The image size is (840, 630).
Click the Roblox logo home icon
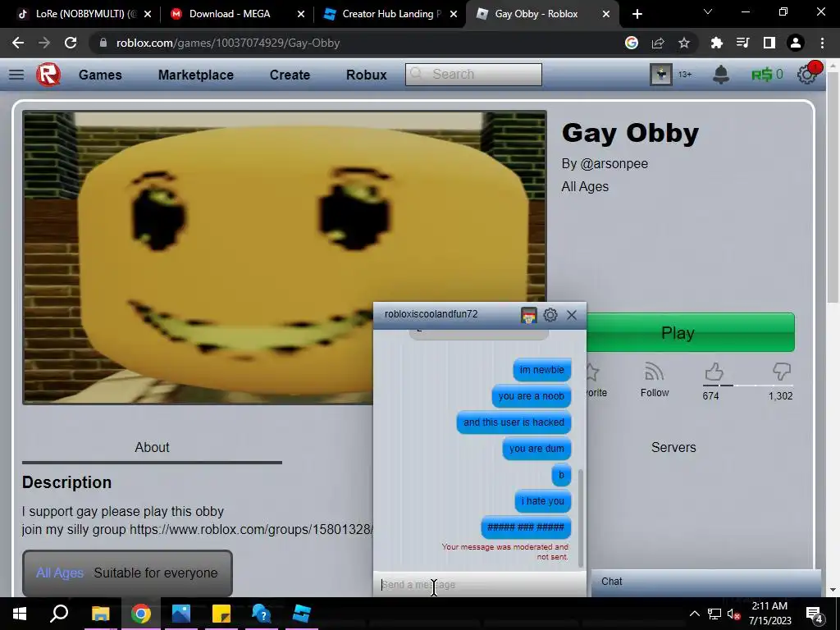coord(48,75)
